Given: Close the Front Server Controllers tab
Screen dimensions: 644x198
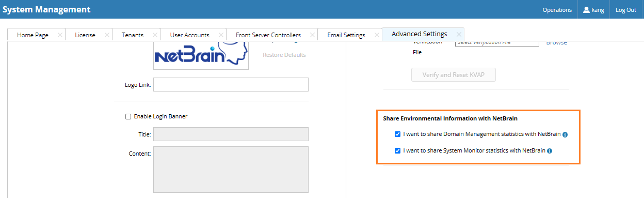Looking at the screenshot, I should pyautogui.click(x=312, y=35).
